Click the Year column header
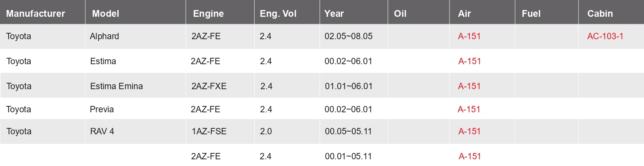This screenshot has width=644, height=166. [x=334, y=14]
